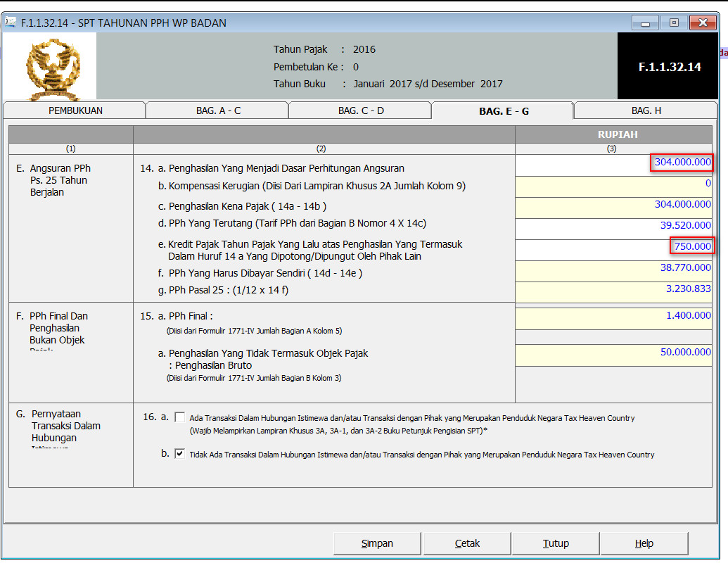Click label PPh Yang Harus Dibayar Sendiri
Image resolution: width=728 pixels, height=563 pixels.
coord(265,273)
